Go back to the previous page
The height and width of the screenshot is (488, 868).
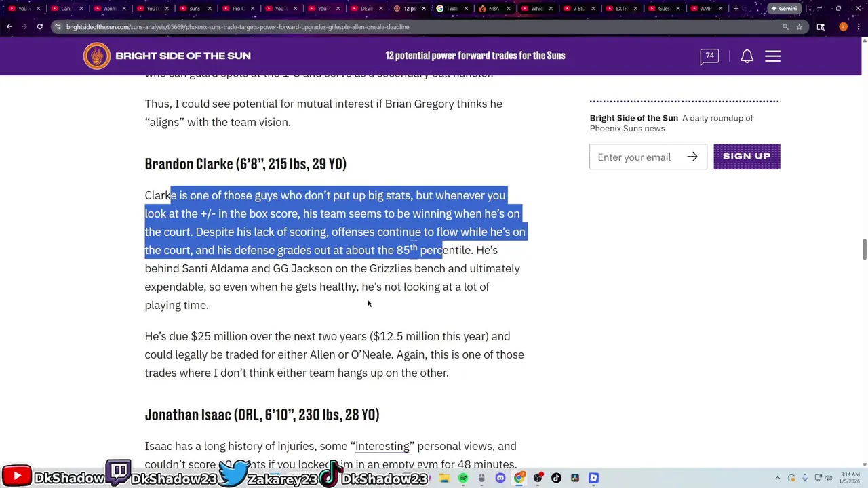(x=9, y=27)
